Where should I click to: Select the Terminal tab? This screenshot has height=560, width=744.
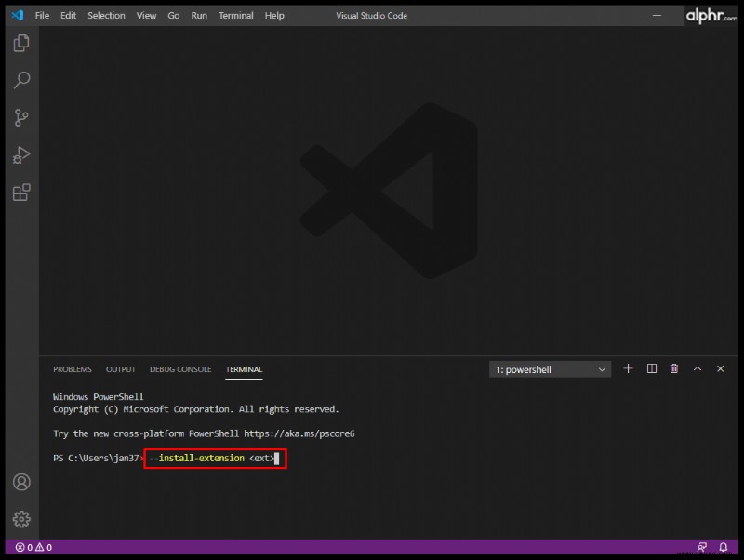coord(244,369)
